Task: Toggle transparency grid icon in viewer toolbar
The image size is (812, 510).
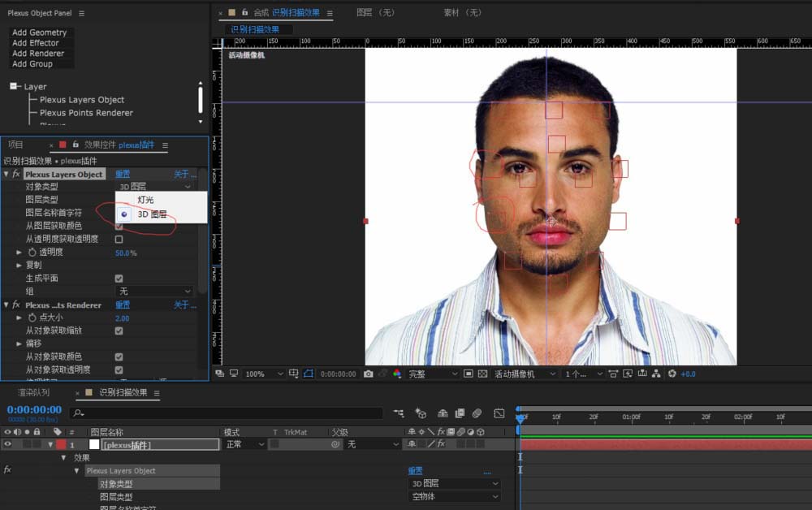Action: click(x=482, y=374)
